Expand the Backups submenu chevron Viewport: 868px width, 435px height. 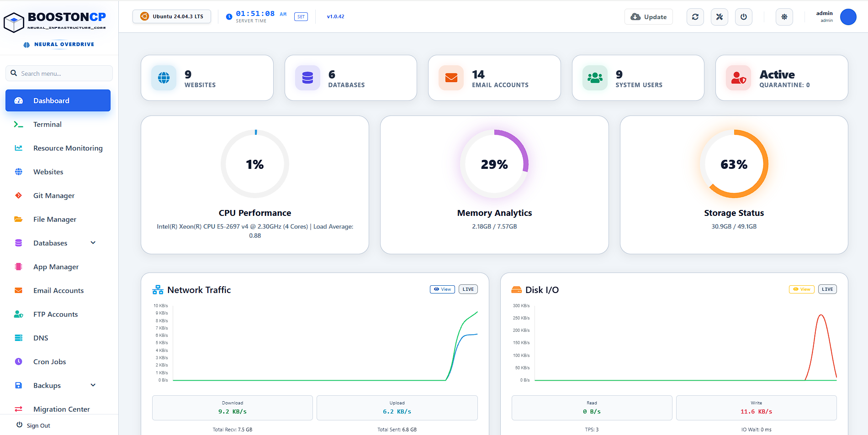coord(93,385)
